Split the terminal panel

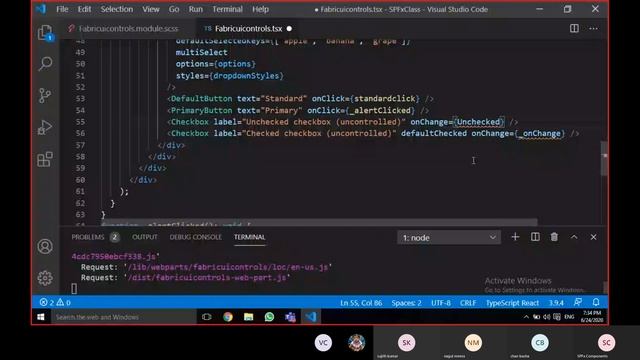coord(535,237)
